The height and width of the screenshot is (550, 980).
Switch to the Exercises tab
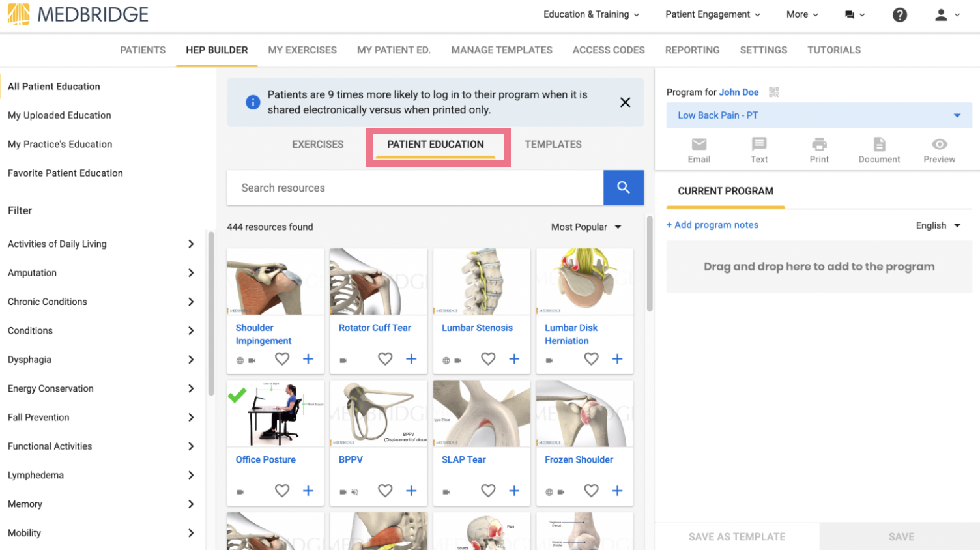pyautogui.click(x=318, y=145)
